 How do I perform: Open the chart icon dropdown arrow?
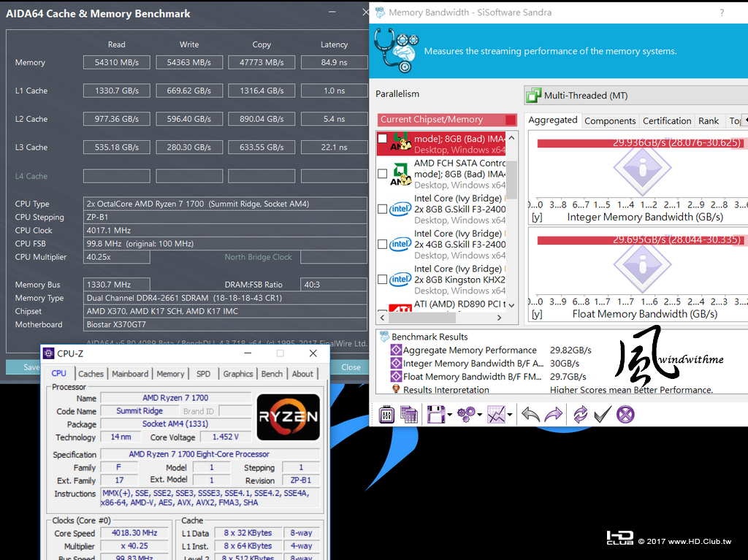(x=509, y=415)
